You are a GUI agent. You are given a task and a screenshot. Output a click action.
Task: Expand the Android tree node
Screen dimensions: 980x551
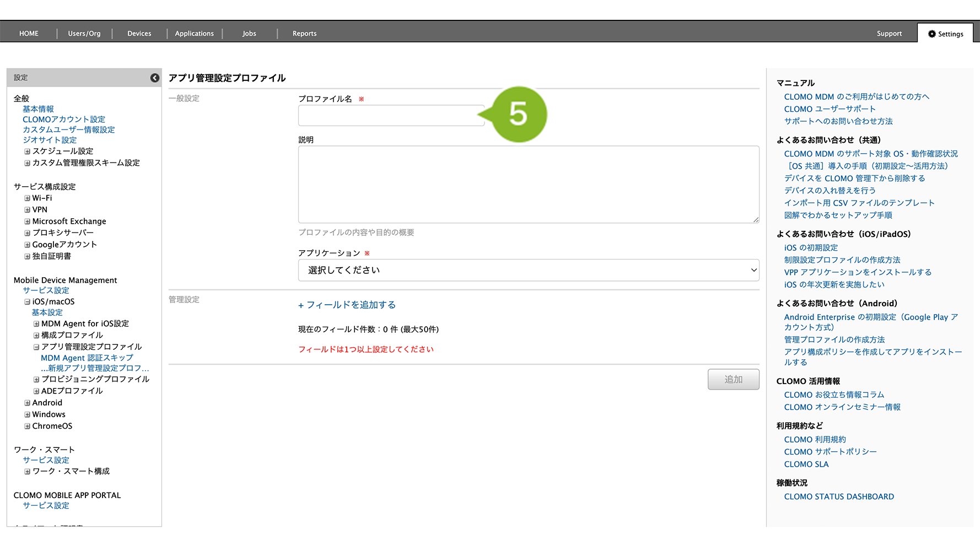(27, 403)
